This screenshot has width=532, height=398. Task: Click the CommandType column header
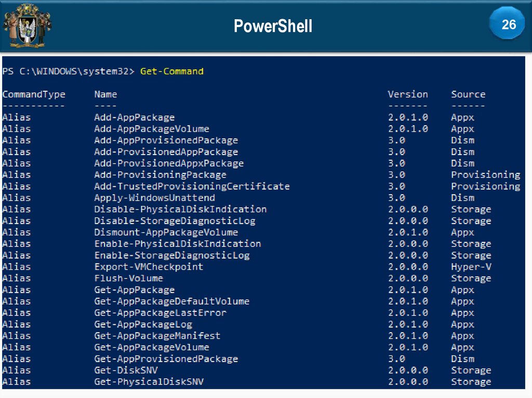(34, 94)
